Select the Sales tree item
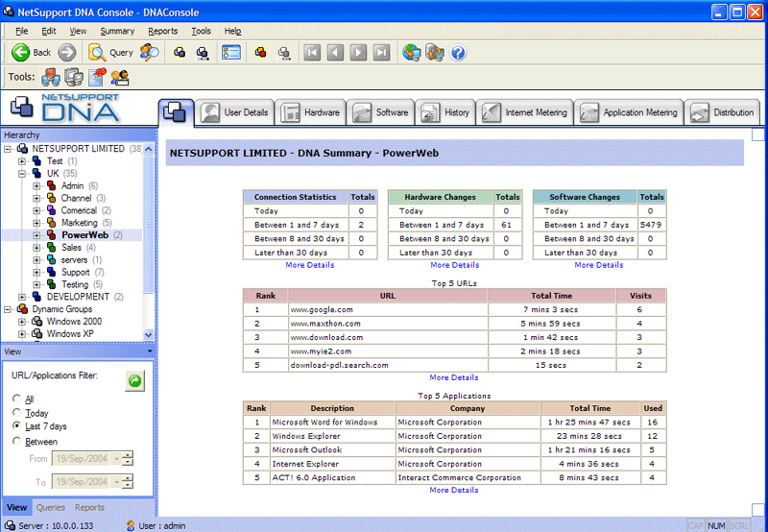The width and height of the screenshot is (768, 532). [71, 248]
